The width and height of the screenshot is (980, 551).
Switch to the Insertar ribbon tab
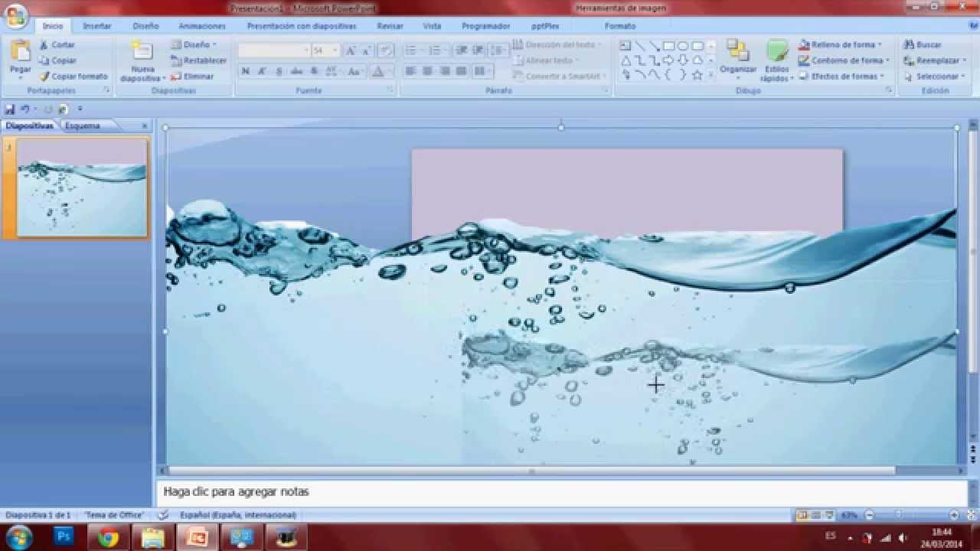click(96, 24)
